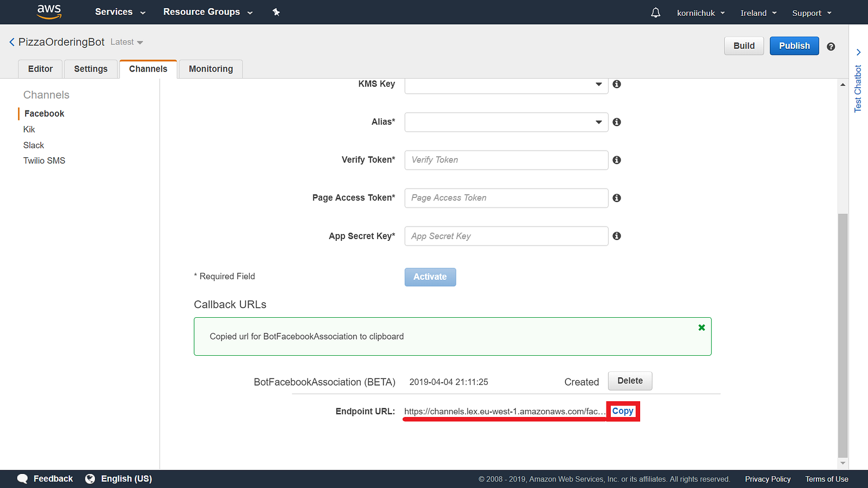
Task: Open the AWS logo home link
Action: tap(49, 12)
